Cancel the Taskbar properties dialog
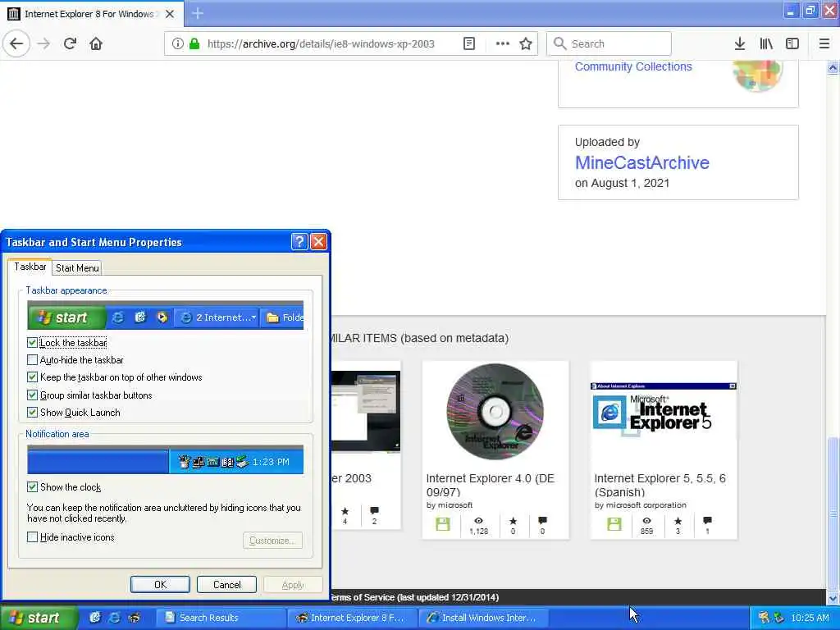The image size is (840, 630). point(226,584)
